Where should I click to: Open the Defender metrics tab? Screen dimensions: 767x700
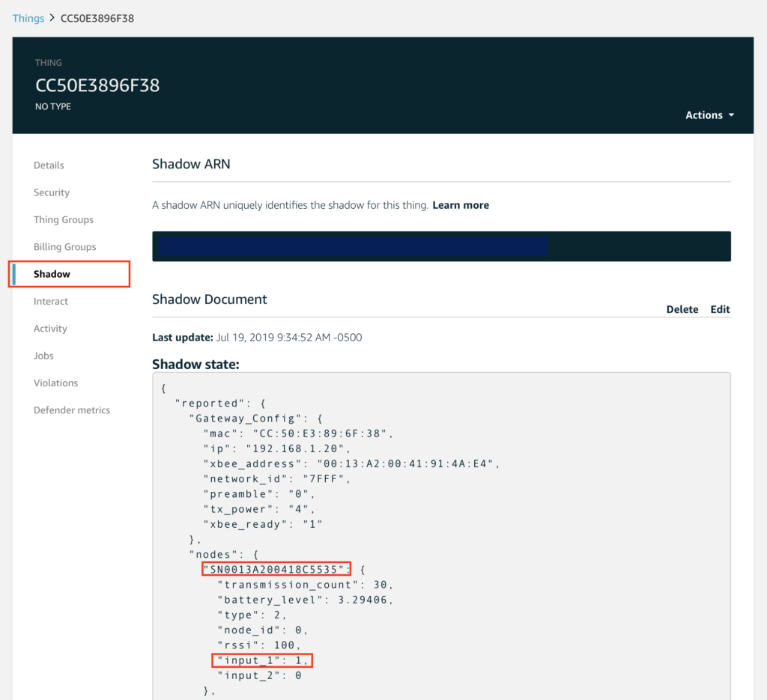[x=71, y=410]
